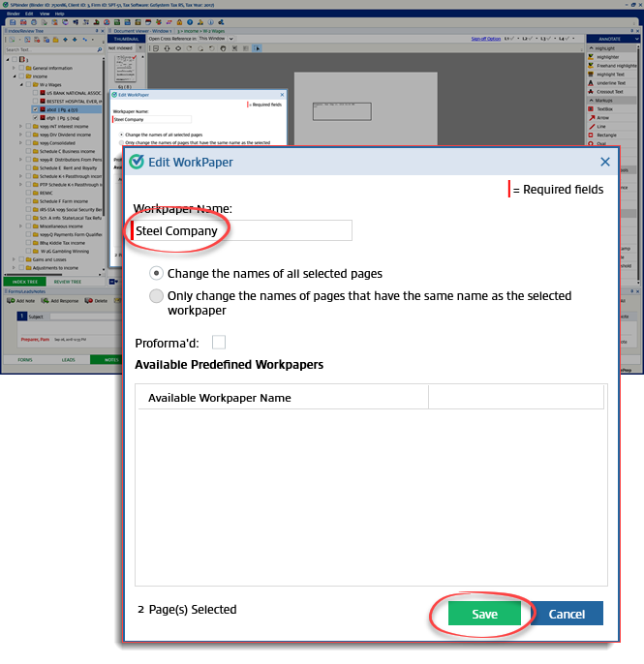Collapse the W-2 Wages folder
The image size is (644, 664).
tap(21, 85)
